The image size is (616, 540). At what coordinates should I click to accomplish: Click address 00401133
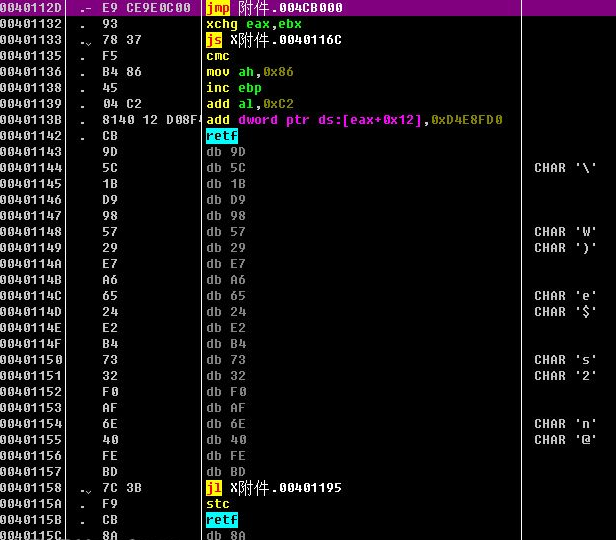tap(31, 40)
